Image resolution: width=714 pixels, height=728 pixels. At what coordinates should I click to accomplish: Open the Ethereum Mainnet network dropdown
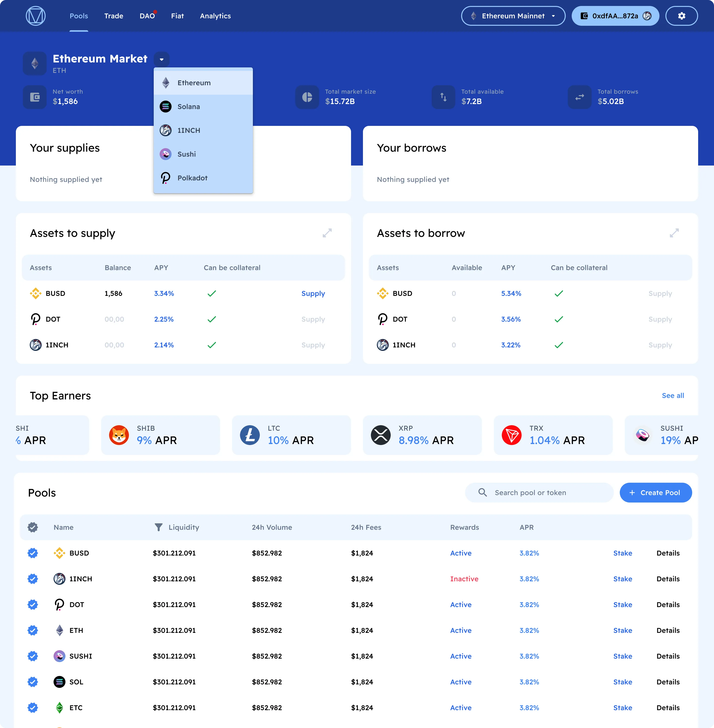513,16
